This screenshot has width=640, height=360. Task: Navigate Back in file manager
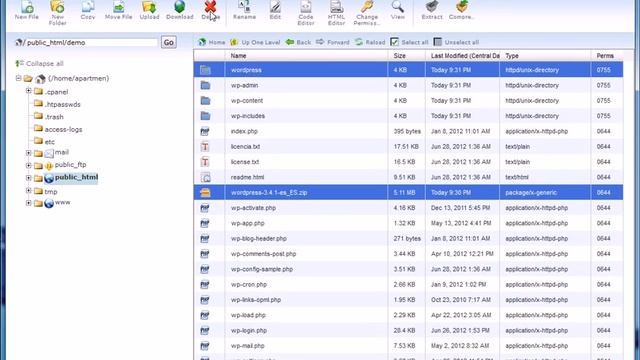click(x=298, y=42)
